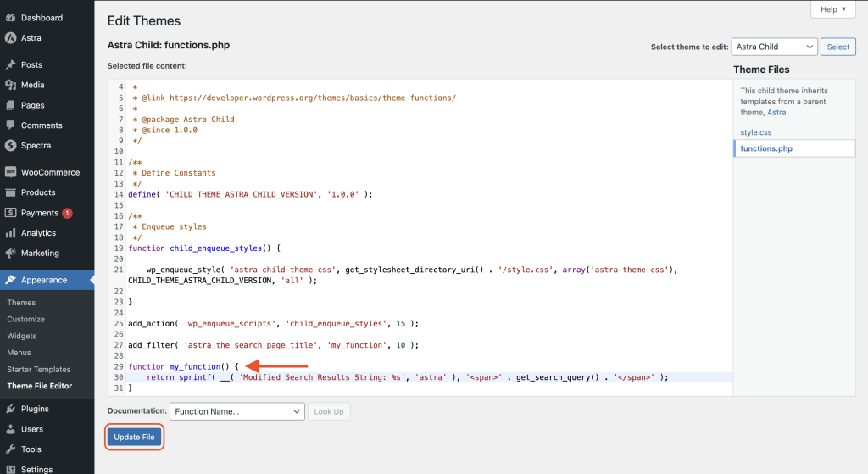Viewport: 868px width, 474px height.
Task: Click the Payments notification badge
Action: pos(67,213)
